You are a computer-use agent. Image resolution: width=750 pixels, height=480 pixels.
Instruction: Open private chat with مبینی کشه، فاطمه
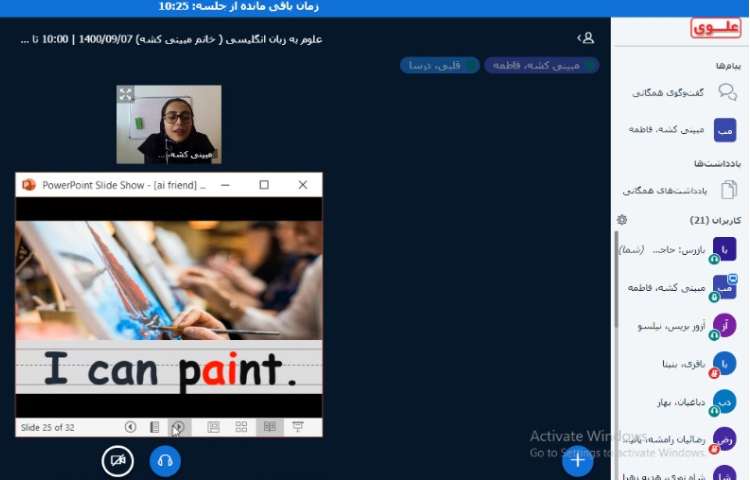tap(666, 130)
